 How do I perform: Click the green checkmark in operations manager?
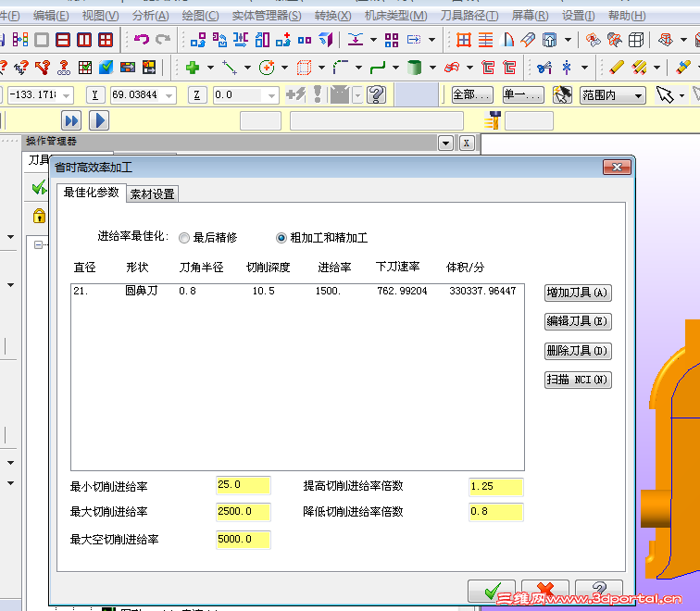(39, 187)
